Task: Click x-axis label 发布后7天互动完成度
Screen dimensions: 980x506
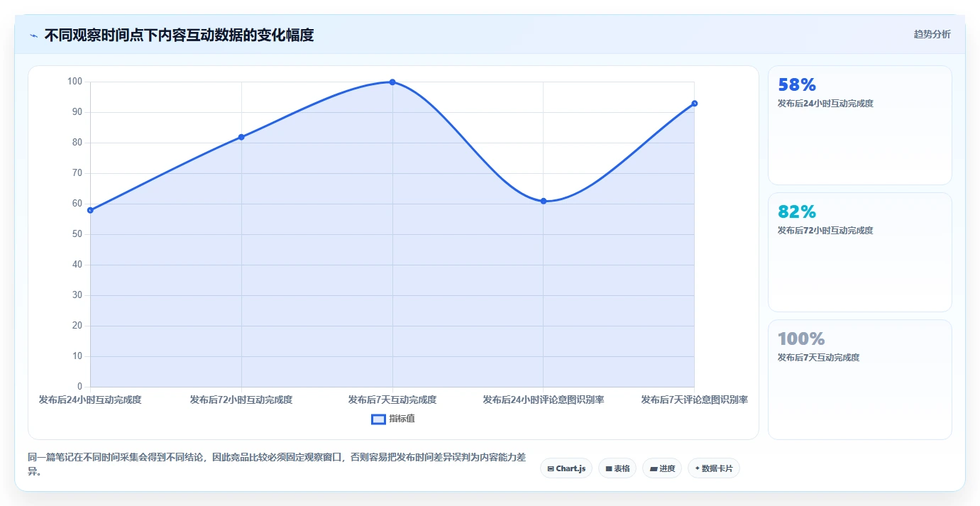Action: pos(392,400)
